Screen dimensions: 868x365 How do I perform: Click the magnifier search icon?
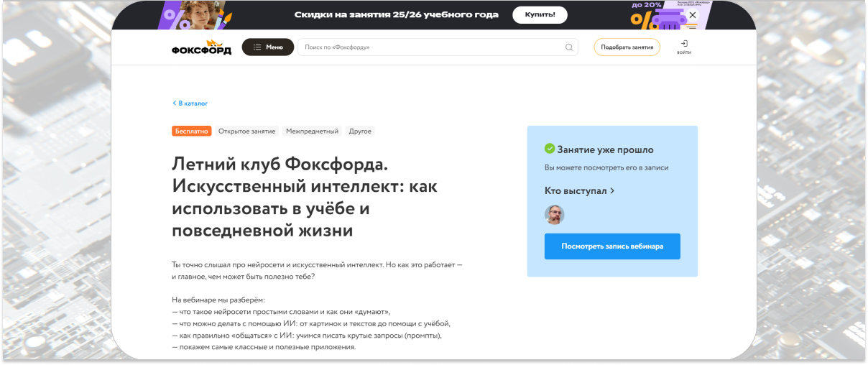[569, 47]
